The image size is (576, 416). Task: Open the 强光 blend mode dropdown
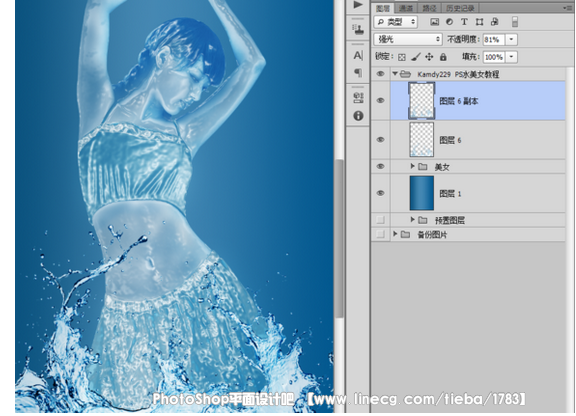(408, 39)
